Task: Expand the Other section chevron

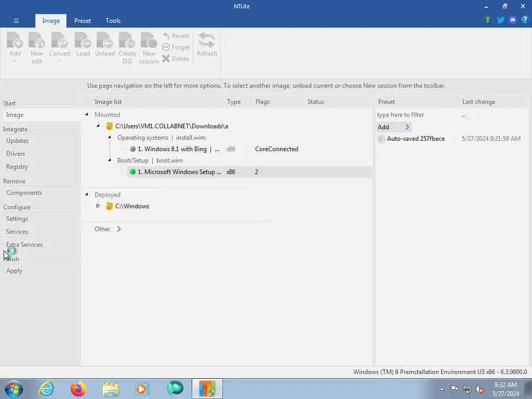Action: [x=119, y=229]
